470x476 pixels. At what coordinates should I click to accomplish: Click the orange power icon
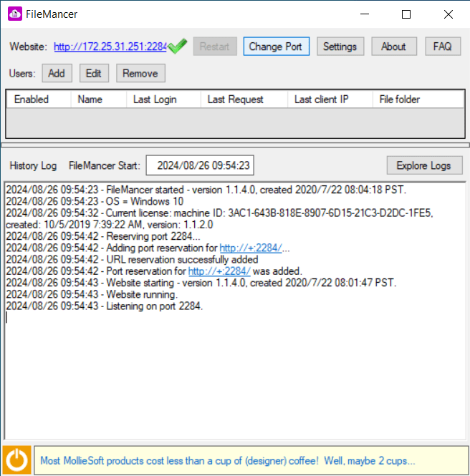click(16, 460)
